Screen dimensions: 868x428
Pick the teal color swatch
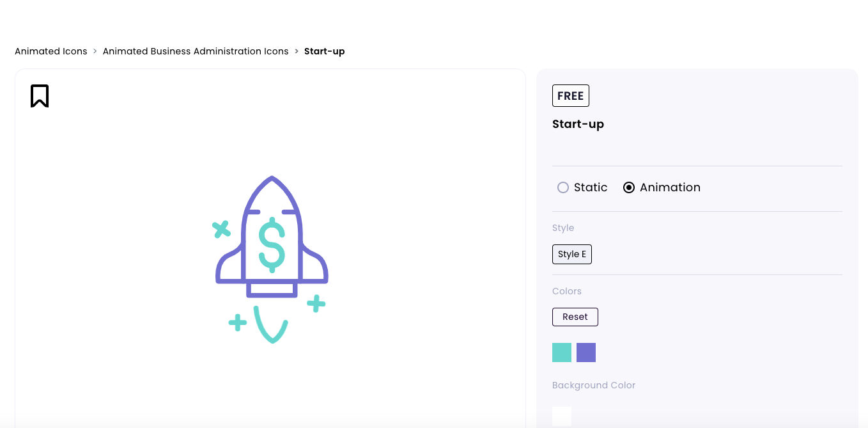pos(562,353)
